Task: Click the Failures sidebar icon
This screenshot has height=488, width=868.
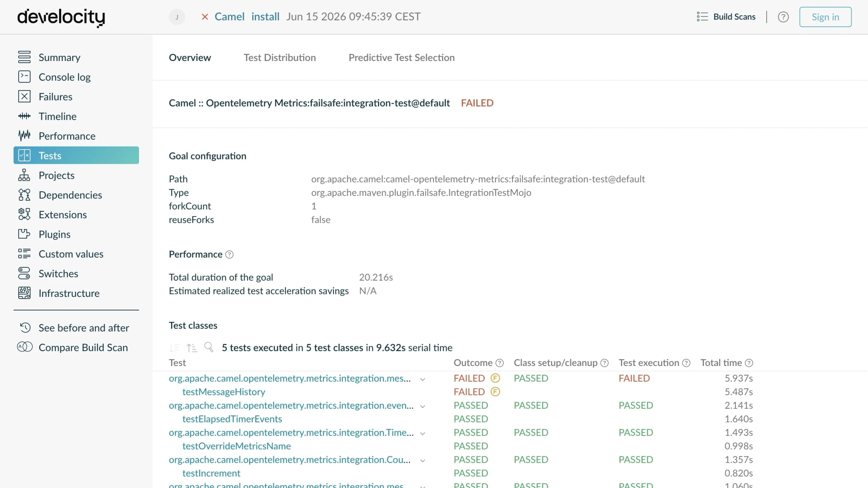Action: [24, 97]
